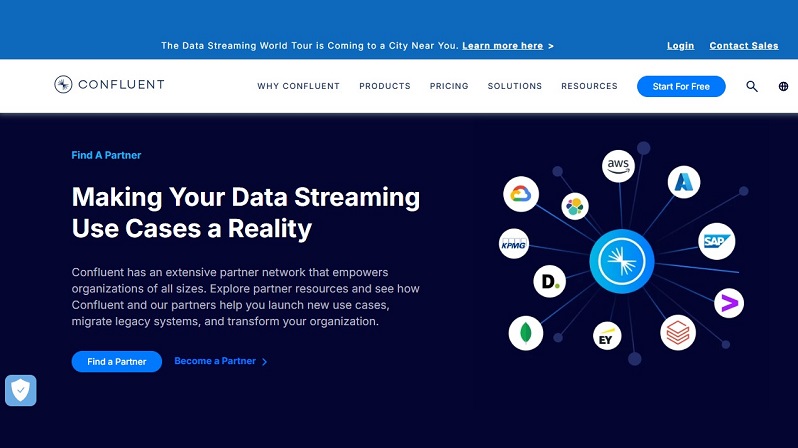The image size is (798, 448).
Task: Click the Find a Partner button
Action: [x=116, y=361]
